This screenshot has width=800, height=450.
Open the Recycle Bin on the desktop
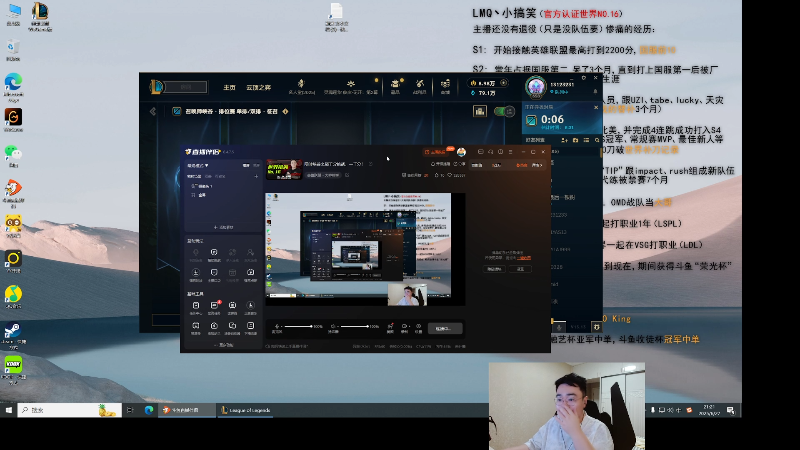[x=13, y=49]
